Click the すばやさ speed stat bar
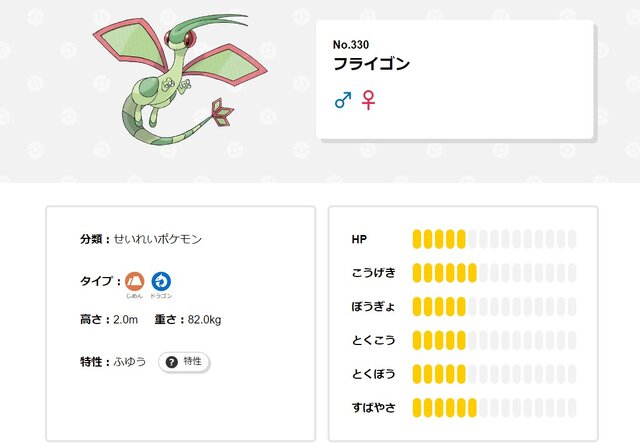 pyautogui.click(x=494, y=408)
